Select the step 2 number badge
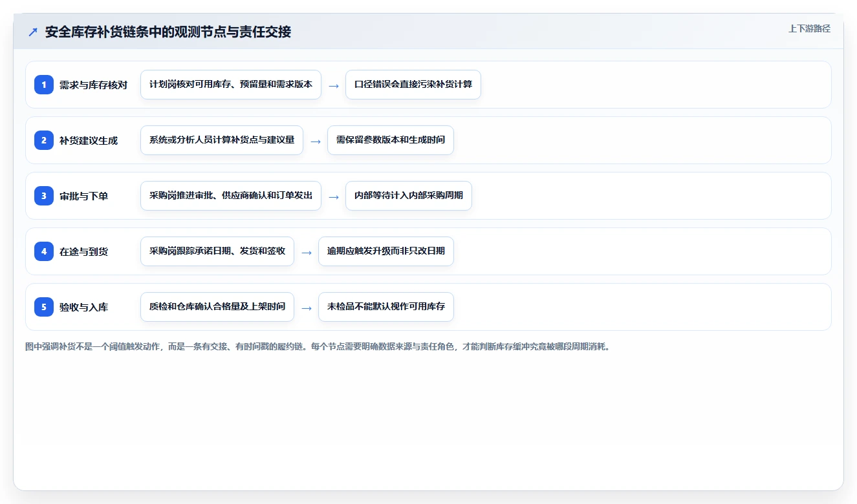Image resolution: width=857 pixels, height=504 pixels. click(44, 140)
